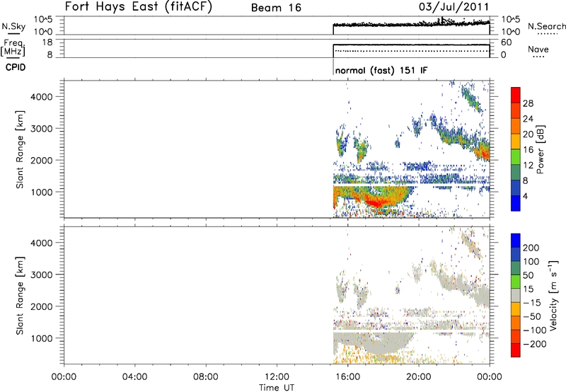Select the text normal (fast) 151 IF

pyautogui.click(x=381, y=71)
